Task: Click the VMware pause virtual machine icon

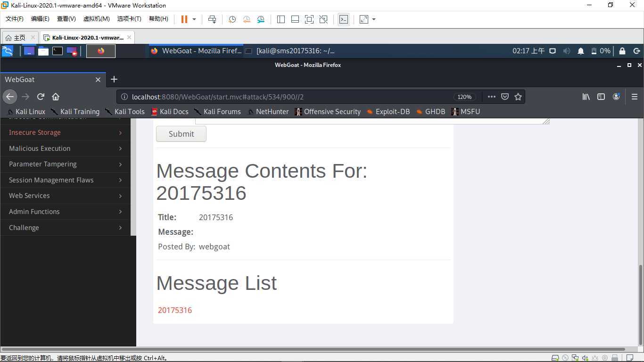Action: point(184,19)
